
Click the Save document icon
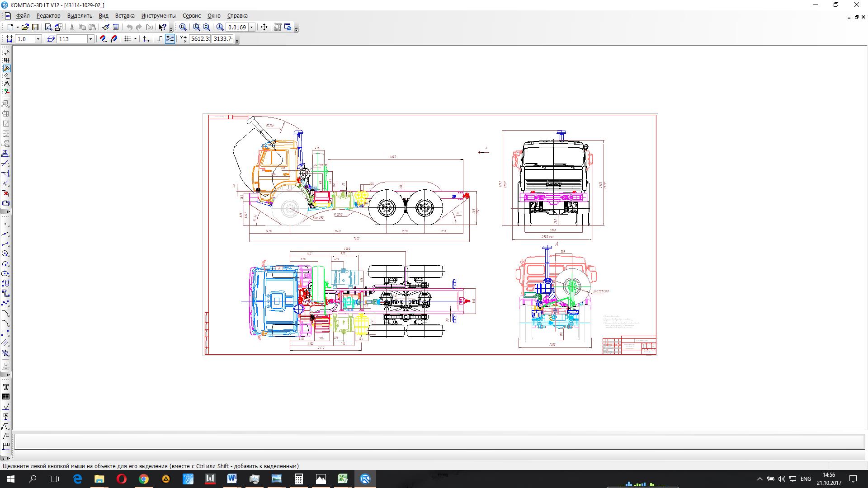click(x=35, y=27)
